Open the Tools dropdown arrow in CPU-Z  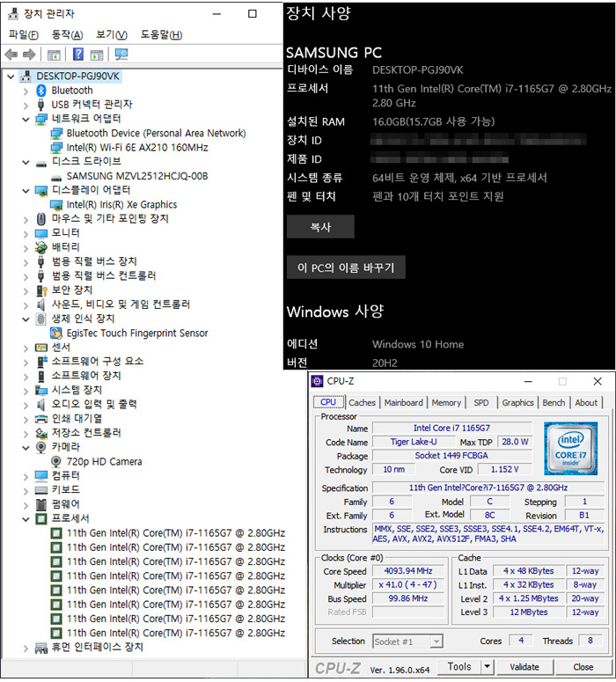tap(488, 666)
